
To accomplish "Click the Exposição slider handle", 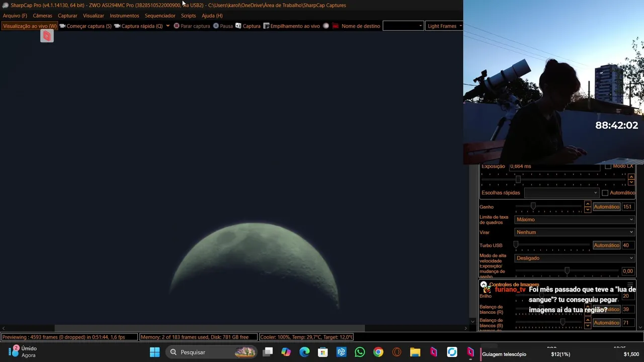I will [x=518, y=179].
